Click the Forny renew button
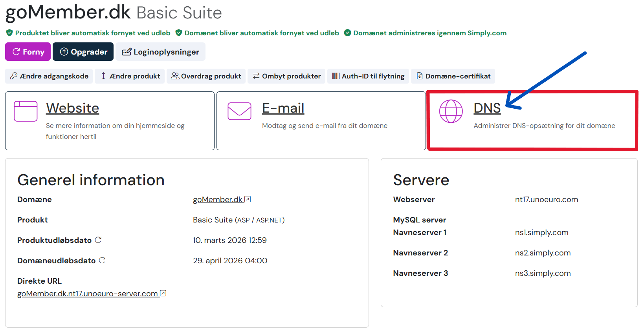Viewport: 644px width, 330px height. click(x=28, y=52)
